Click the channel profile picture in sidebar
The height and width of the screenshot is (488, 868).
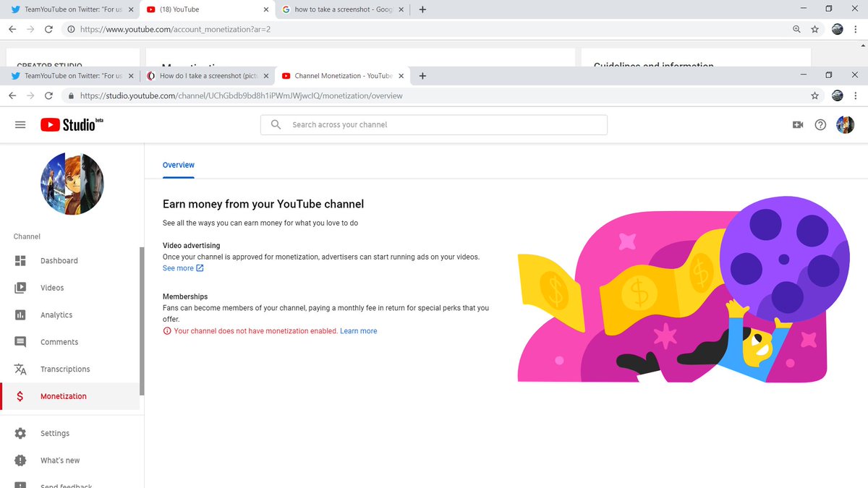point(72,184)
